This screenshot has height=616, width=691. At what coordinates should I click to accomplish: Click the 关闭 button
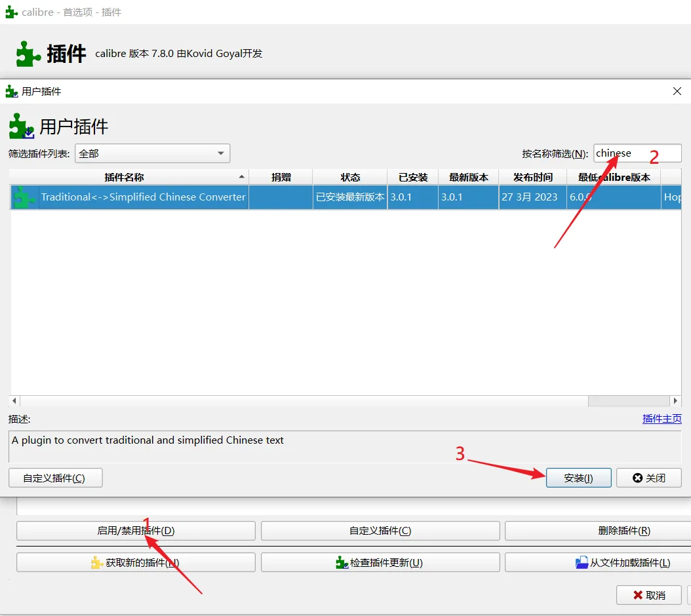648,478
